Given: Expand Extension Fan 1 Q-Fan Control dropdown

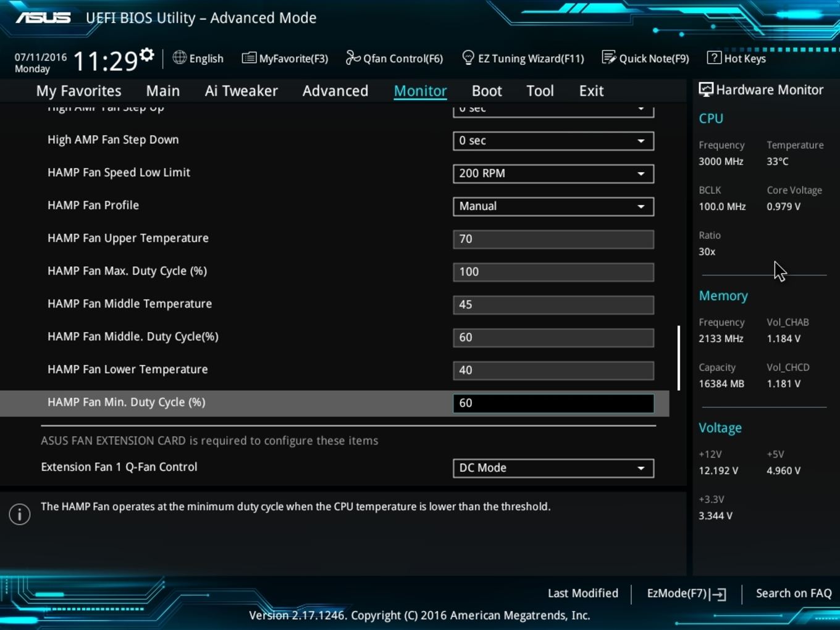Looking at the screenshot, I should click(x=553, y=468).
